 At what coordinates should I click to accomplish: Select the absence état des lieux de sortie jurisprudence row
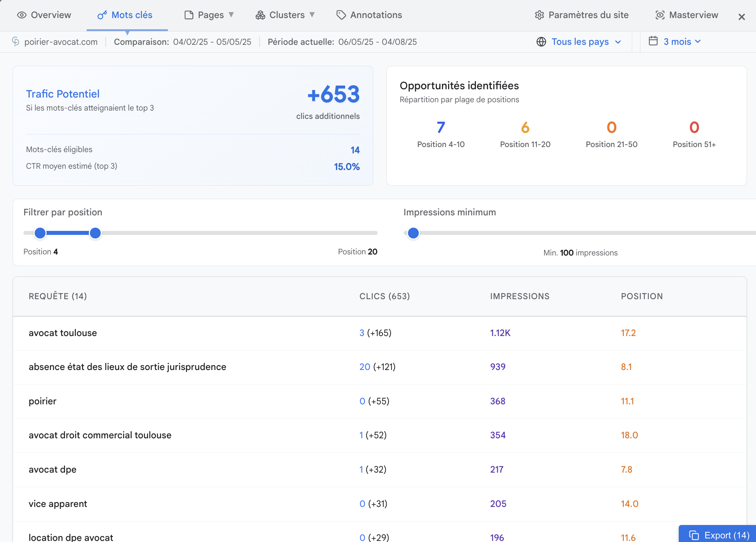380,367
